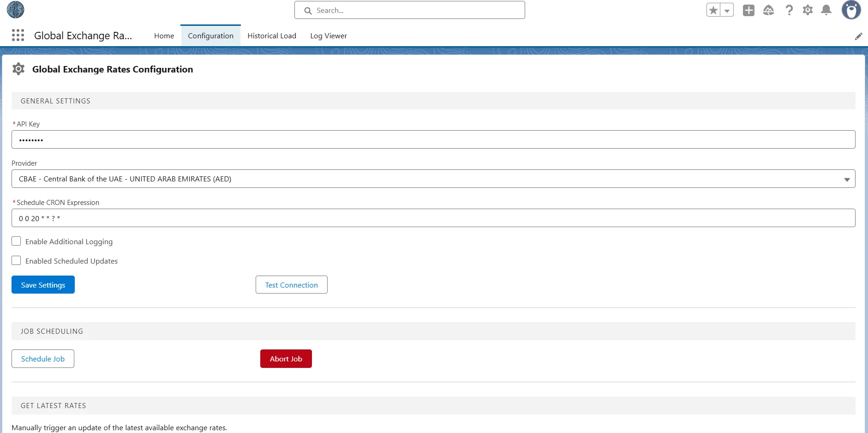The image size is (868, 433).
Task: Click the Provider field label
Action: pos(24,163)
